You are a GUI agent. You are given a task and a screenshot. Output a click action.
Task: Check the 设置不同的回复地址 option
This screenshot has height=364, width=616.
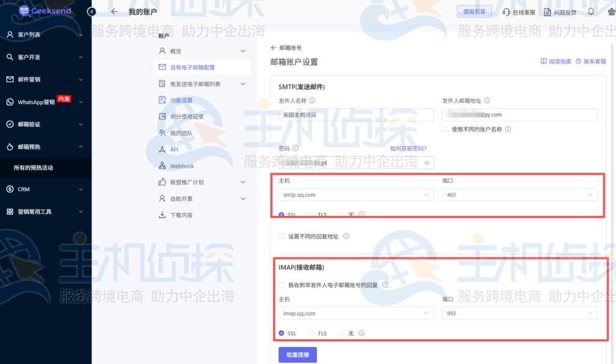[281, 236]
